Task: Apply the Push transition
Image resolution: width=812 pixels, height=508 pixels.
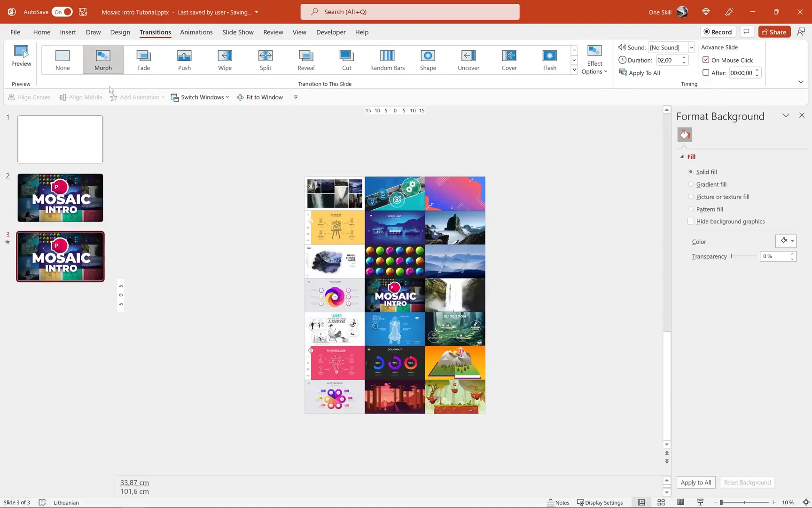Action: click(x=184, y=60)
